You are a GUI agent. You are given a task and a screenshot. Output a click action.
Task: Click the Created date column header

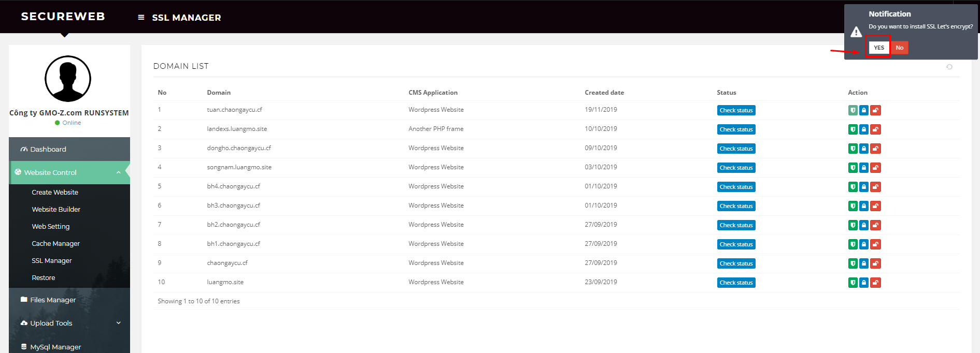(x=604, y=93)
